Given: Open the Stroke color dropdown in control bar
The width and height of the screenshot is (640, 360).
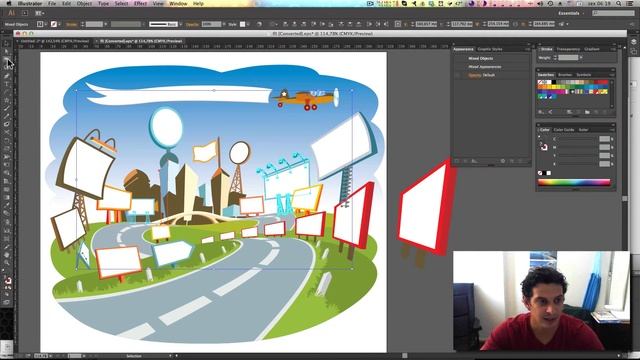Looking at the screenshot, I should [60, 24].
